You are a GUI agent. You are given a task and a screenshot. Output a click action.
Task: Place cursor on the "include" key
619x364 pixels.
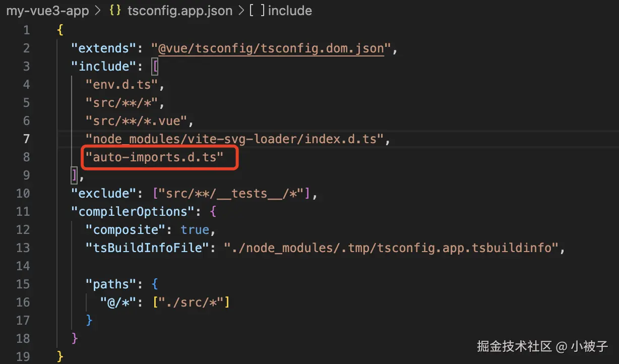(x=100, y=67)
